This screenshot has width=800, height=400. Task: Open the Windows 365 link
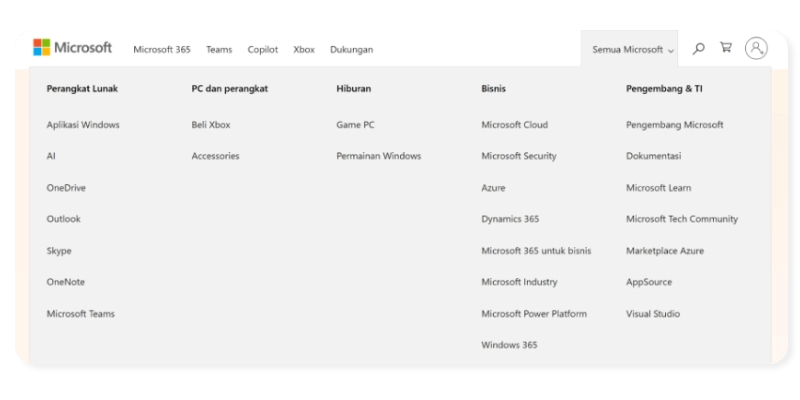coord(509,345)
